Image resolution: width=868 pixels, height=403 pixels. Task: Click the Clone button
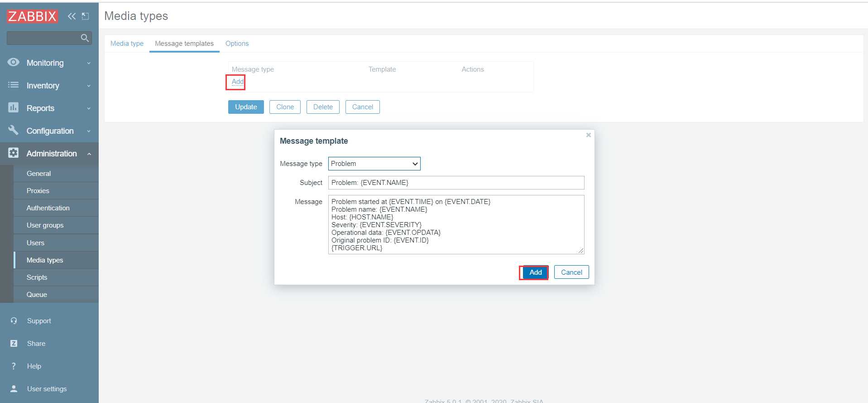pyautogui.click(x=285, y=107)
